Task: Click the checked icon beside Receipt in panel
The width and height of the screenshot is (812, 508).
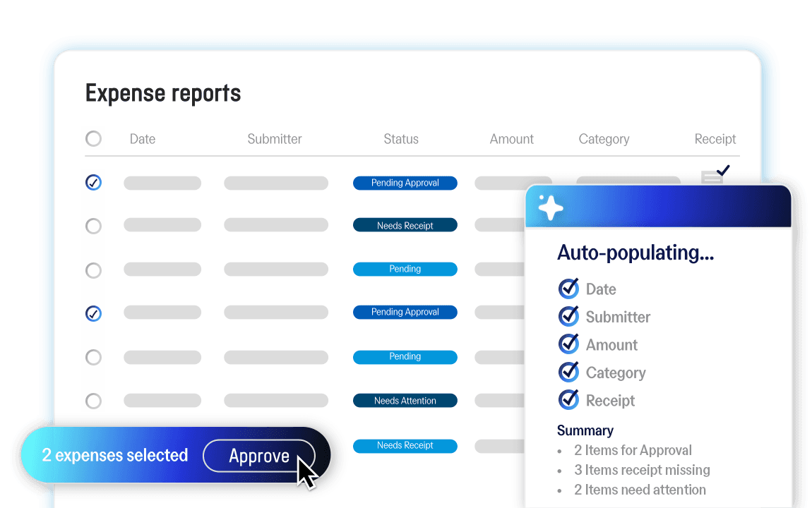Action: (568, 400)
